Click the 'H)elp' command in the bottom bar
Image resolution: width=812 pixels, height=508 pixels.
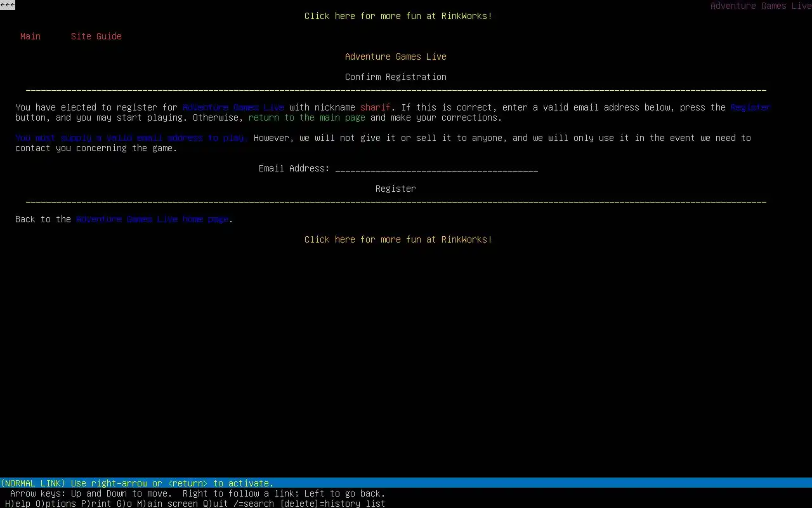(18, 504)
